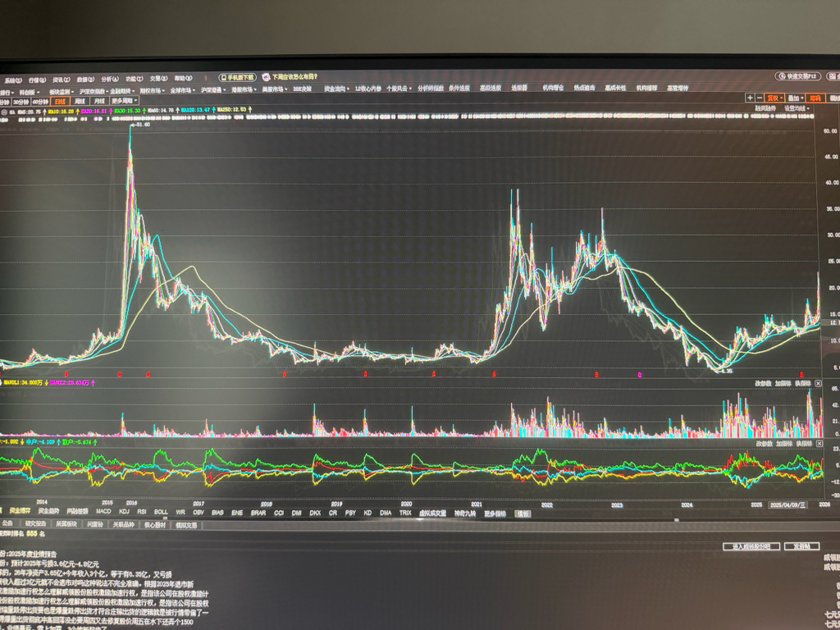Expand the 资金流向 dropdown
Screen dimensions: 840x630
pyautogui.click(x=337, y=89)
